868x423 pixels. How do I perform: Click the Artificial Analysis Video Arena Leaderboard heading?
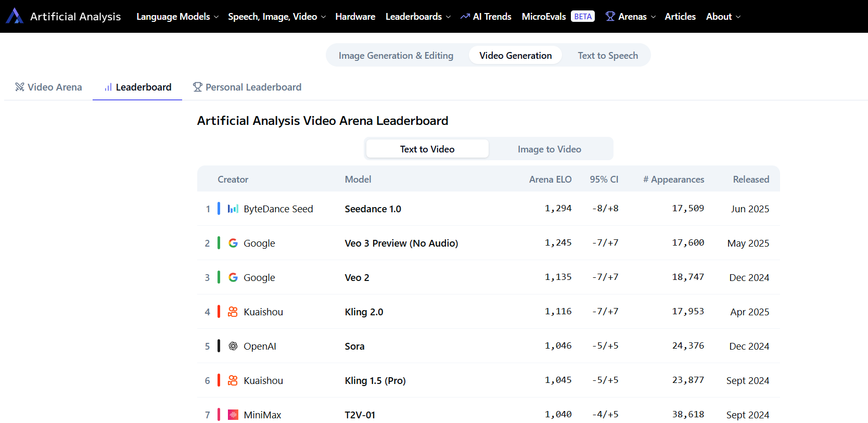pyautogui.click(x=323, y=121)
